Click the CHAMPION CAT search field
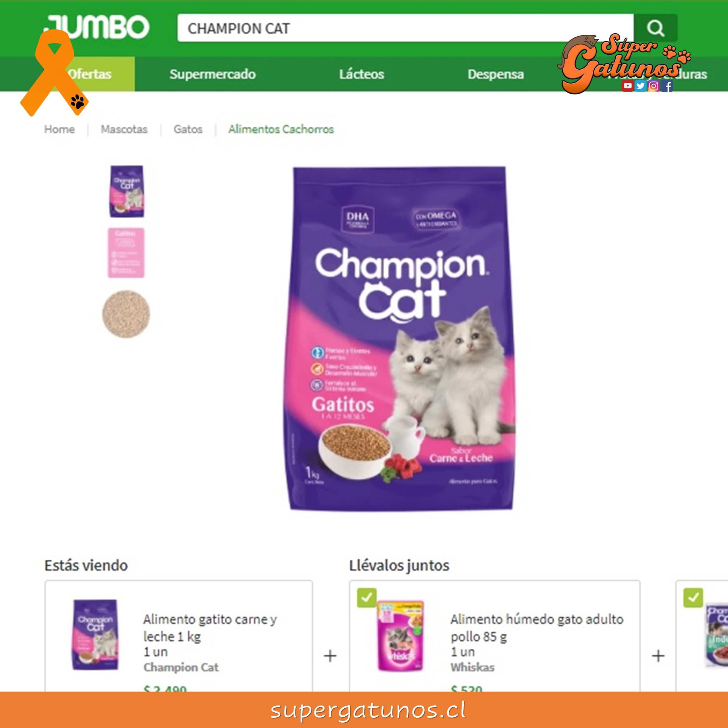Viewport: 728px width, 728px height. [406, 28]
